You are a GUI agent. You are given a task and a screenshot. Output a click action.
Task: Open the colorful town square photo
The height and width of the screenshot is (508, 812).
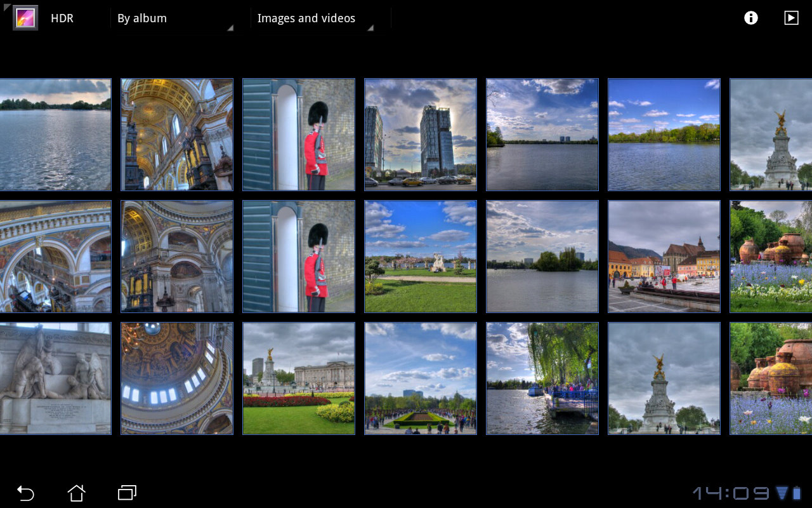click(664, 257)
